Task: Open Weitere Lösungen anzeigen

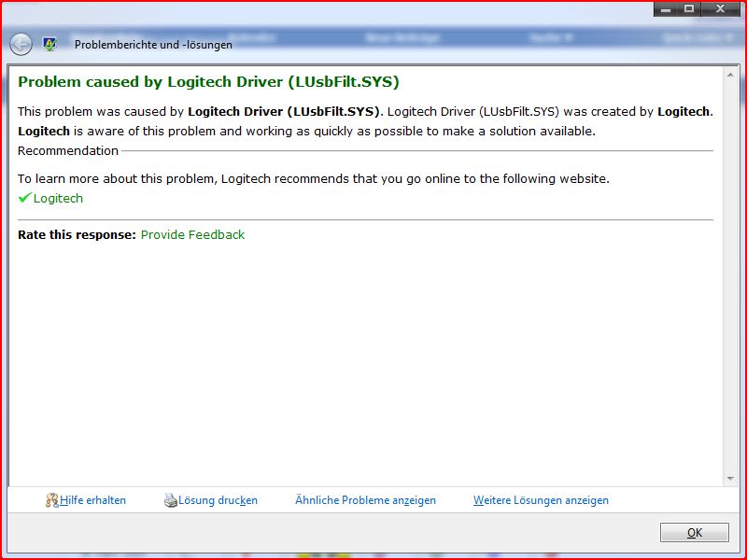Action: pos(541,500)
